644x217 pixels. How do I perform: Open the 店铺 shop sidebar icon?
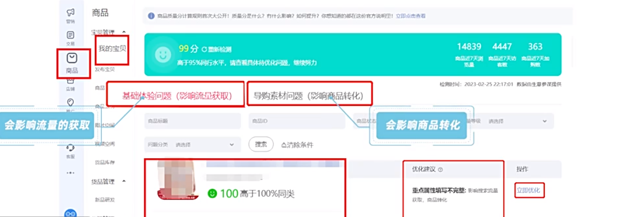point(70,82)
